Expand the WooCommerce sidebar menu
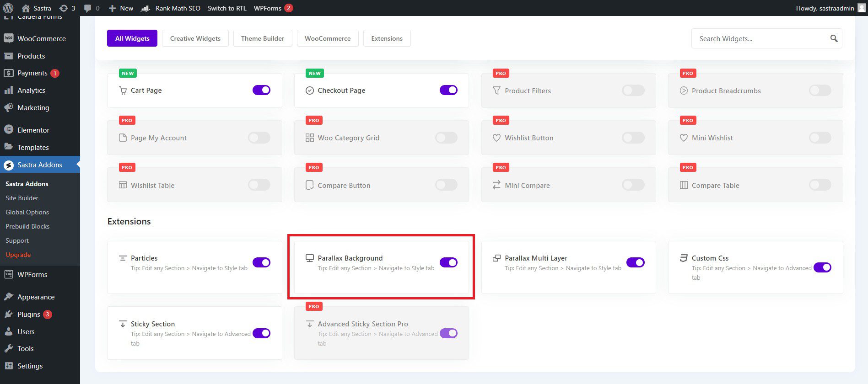Image resolution: width=868 pixels, height=384 pixels. pos(41,39)
